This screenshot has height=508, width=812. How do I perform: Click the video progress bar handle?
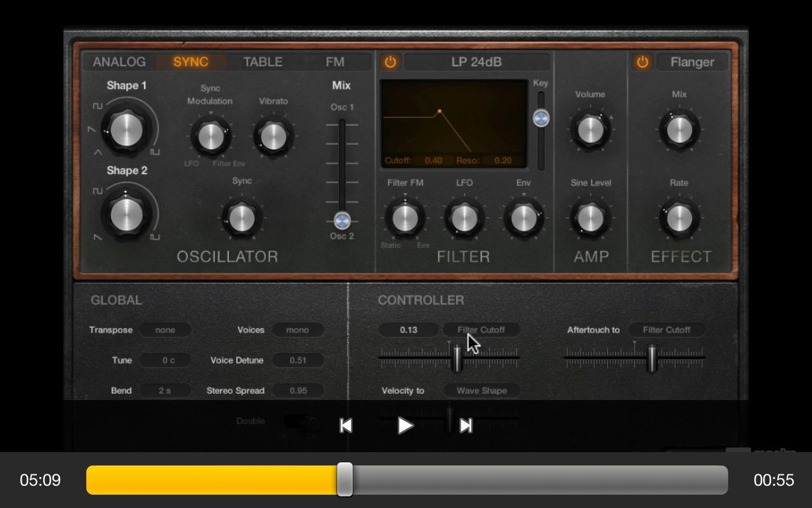344,479
